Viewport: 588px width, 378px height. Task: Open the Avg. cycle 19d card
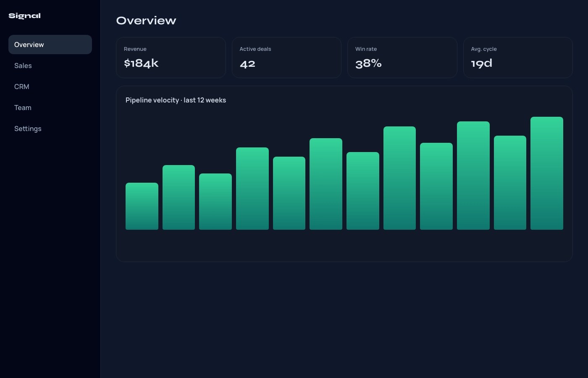click(x=518, y=58)
